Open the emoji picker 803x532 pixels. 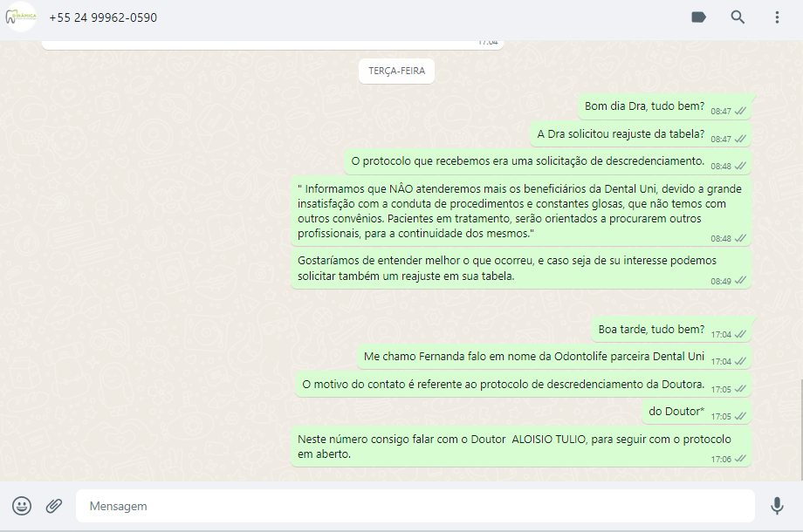22,506
